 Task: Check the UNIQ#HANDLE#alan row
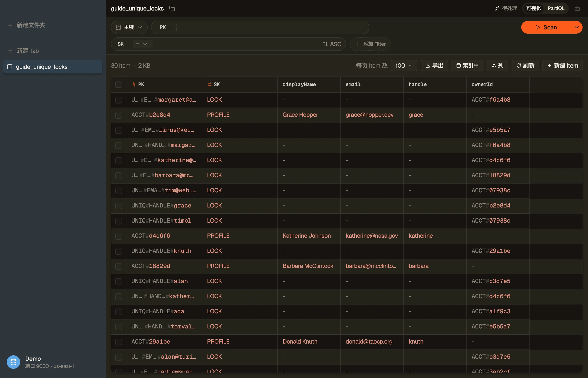(x=118, y=281)
